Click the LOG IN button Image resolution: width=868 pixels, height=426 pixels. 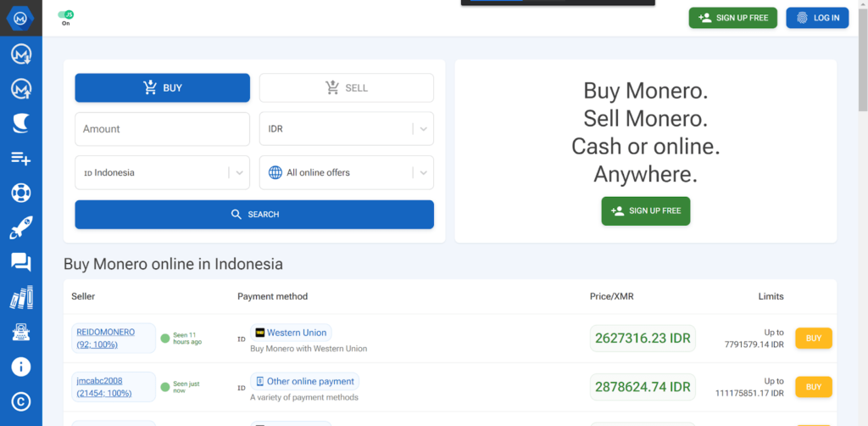(x=817, y=18)
